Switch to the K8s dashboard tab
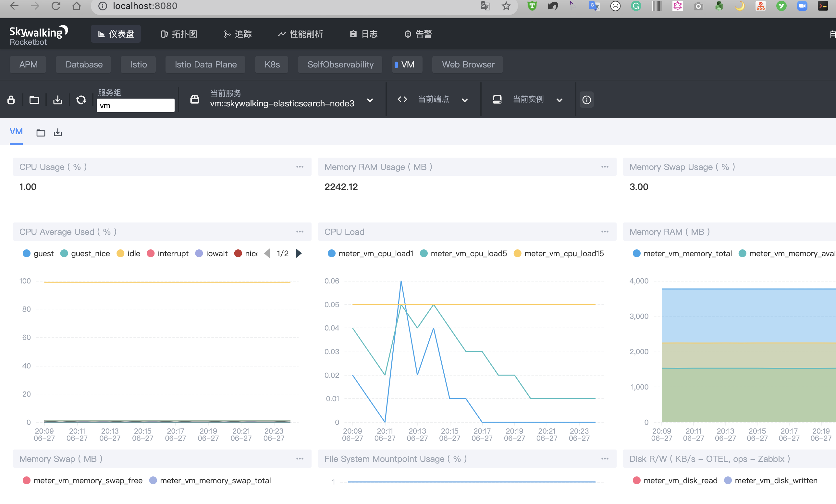836x504 pixels. point(272,65)
